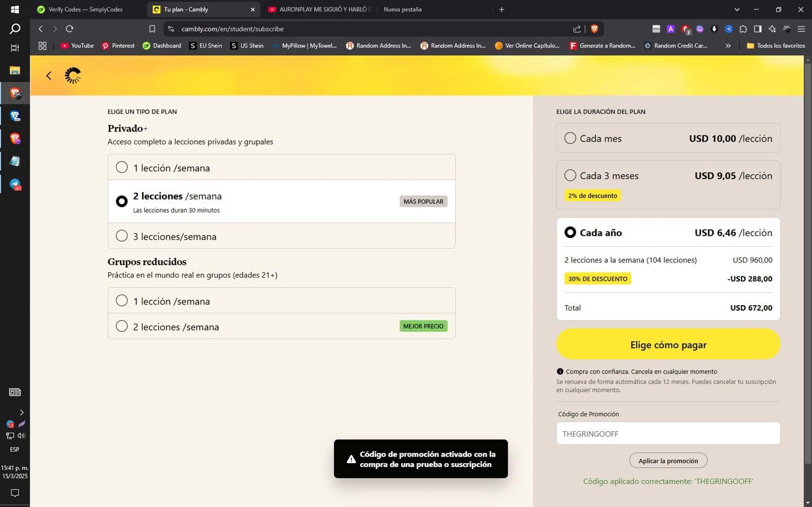Open the bookmarks apps grid icon

tap(42, 46)
